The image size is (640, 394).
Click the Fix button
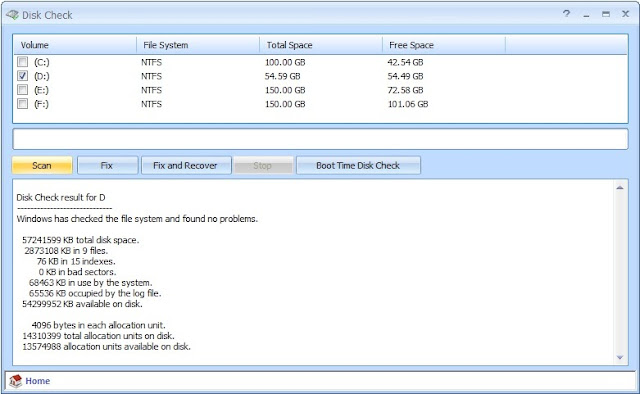coord(107,165)
